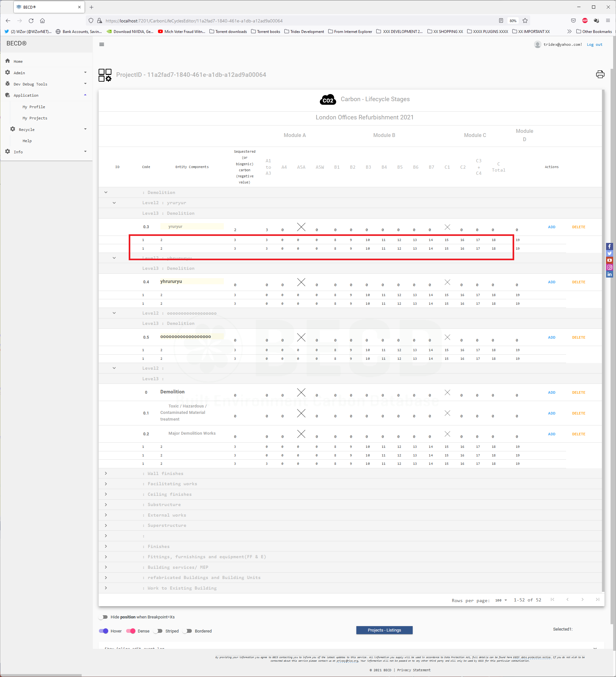Click the Log out link
This screenshot has height=677, width=616.
(x=594, y=44)
